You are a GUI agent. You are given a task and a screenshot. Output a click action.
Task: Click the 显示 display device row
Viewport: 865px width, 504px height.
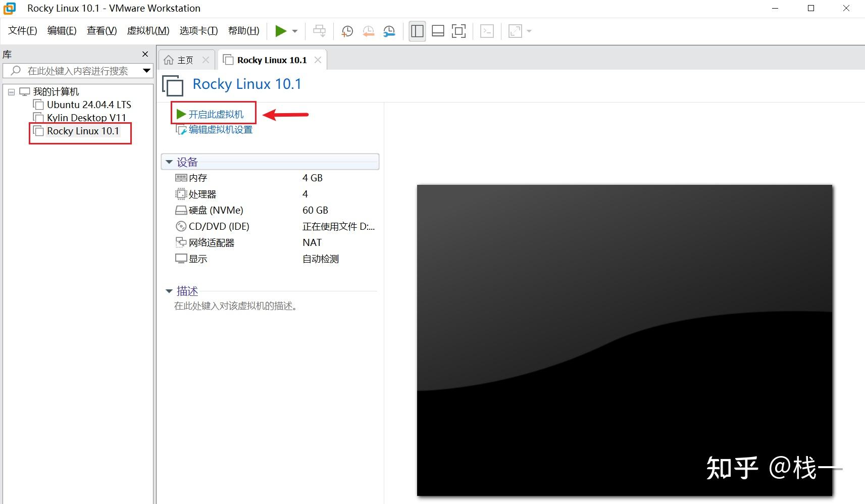pos(270,259)
